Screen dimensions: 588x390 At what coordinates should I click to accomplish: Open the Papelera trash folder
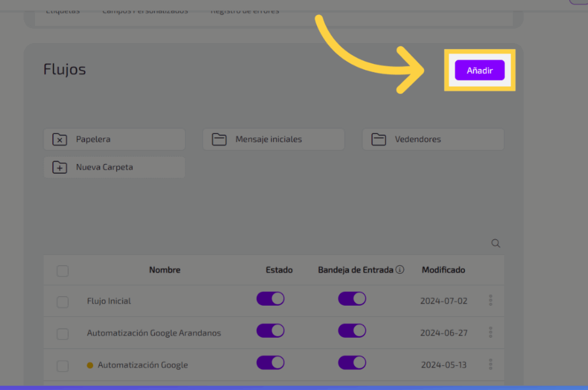(114, 139)
